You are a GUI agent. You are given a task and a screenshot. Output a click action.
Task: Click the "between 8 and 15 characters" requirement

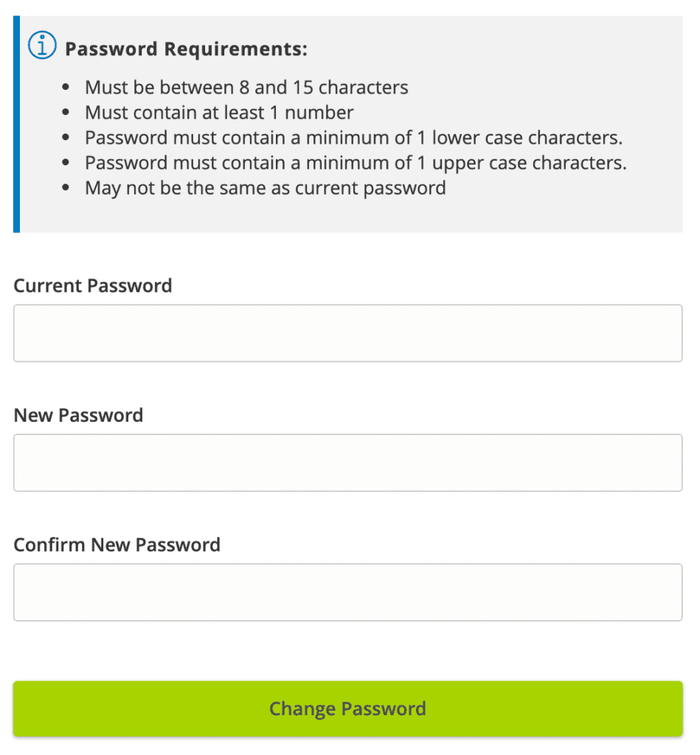[246, 88]
